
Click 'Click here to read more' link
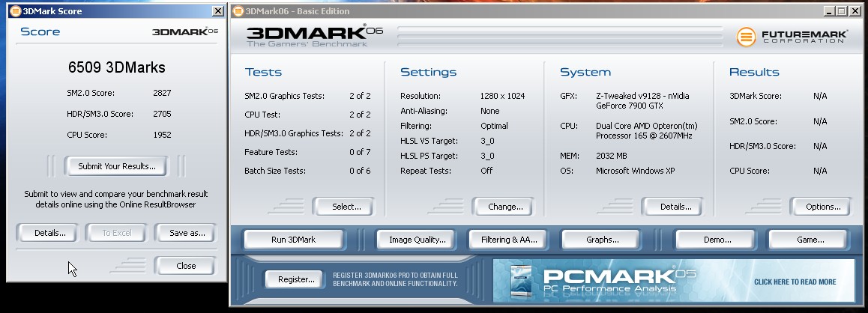(x=795, y=282)
